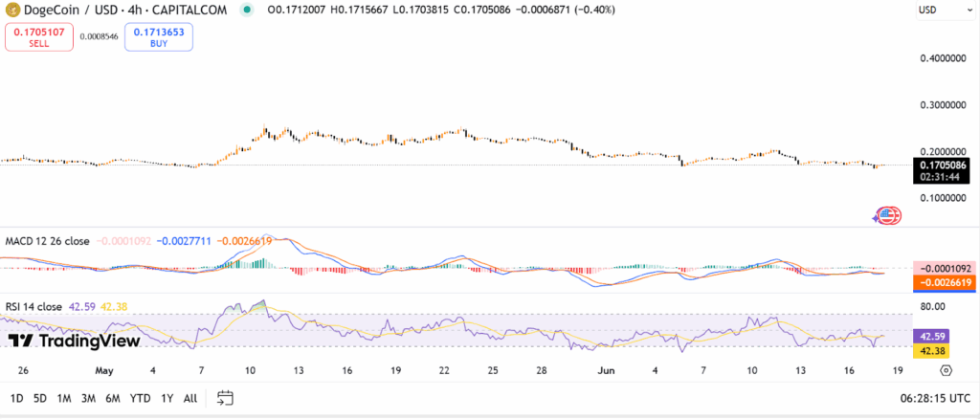Click the red SELL price button
The width and height of the screenshot is (980, 419).
click(x=38, y=37)
